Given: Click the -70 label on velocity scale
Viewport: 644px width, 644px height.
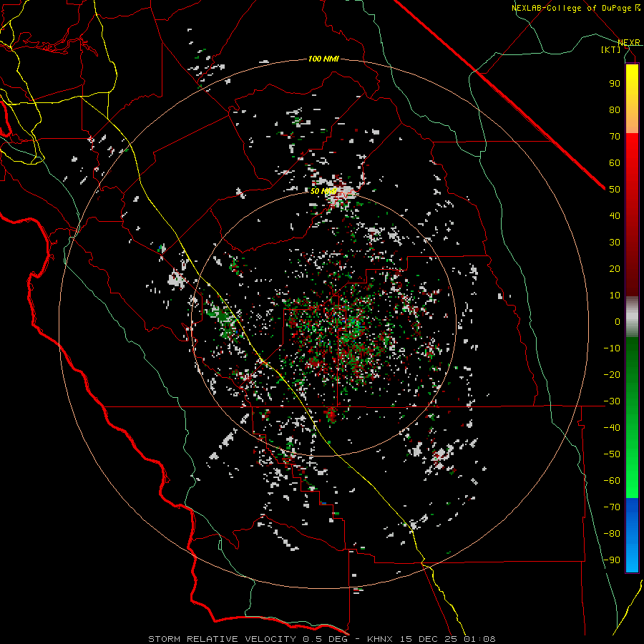Looking at the screenshot, I should [612, 507].
